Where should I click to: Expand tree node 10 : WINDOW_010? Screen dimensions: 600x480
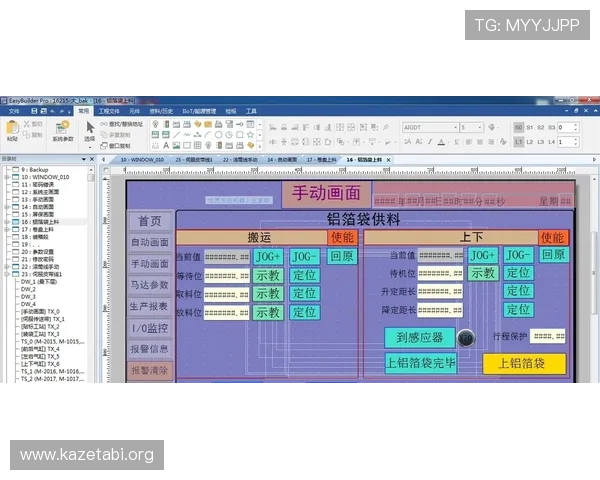coord(7,177)
